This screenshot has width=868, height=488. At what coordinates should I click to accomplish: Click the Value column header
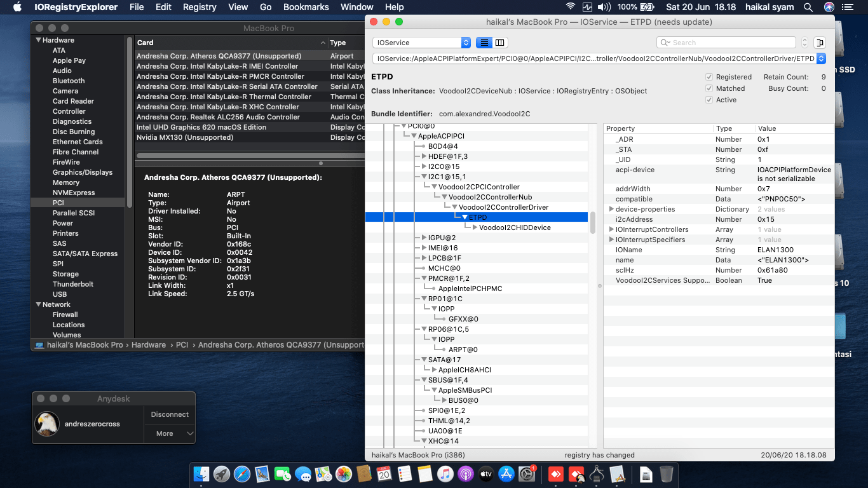click(x=794, y=128)
